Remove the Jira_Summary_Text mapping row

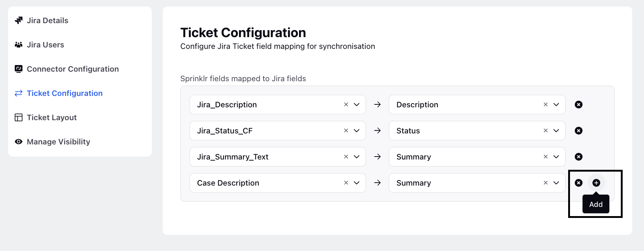(x=579, y=157)
